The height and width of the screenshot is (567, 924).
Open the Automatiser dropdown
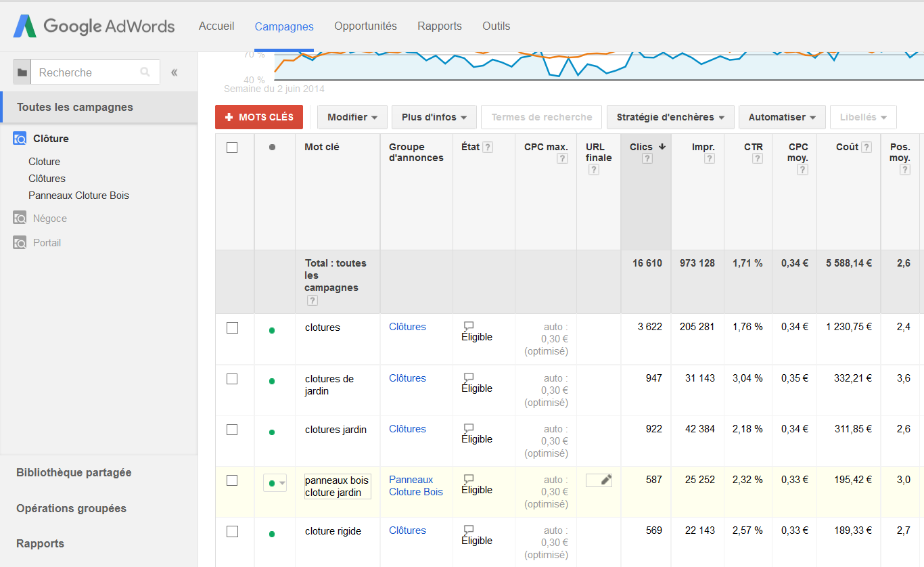tap(782, 117)
